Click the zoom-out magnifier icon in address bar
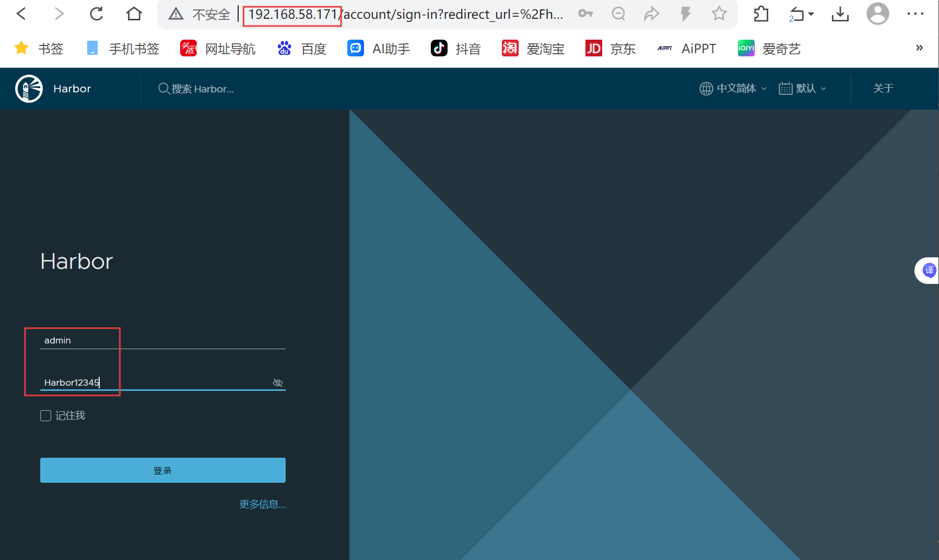Viewport: 939px width, 560px height. (x=618, y=14)
